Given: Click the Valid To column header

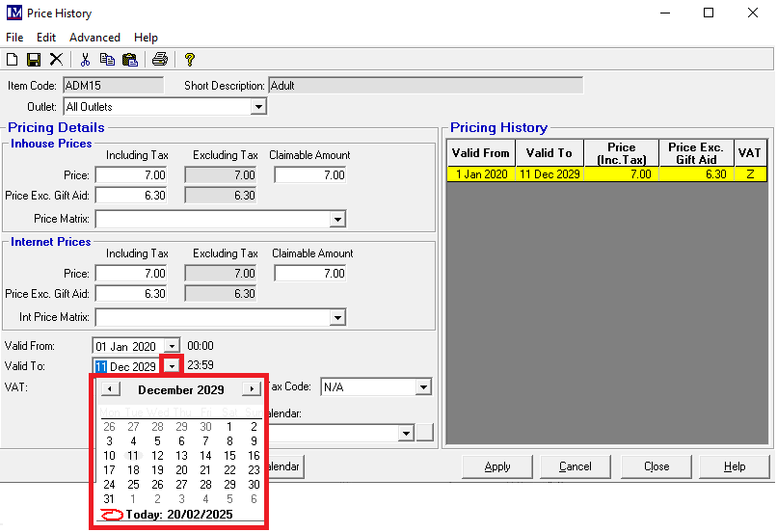Looking at the screenshot, I should 549,153.
